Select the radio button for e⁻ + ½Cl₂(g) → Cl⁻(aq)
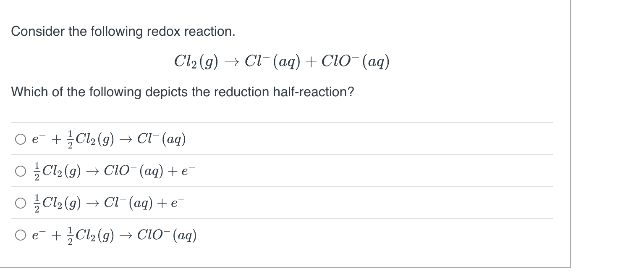 (x=20, y=138)
